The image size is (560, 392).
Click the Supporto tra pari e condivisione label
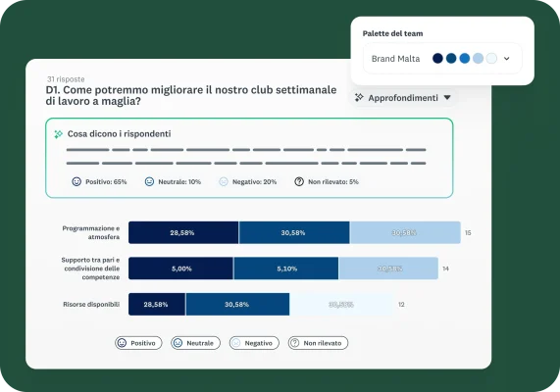click(x=90, y=269)
